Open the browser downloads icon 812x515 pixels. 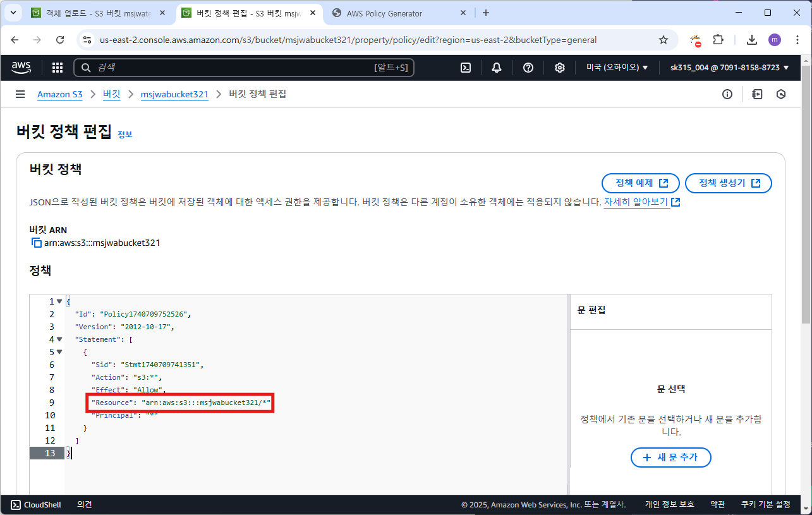pyautogui.click(x=752, y=40)
